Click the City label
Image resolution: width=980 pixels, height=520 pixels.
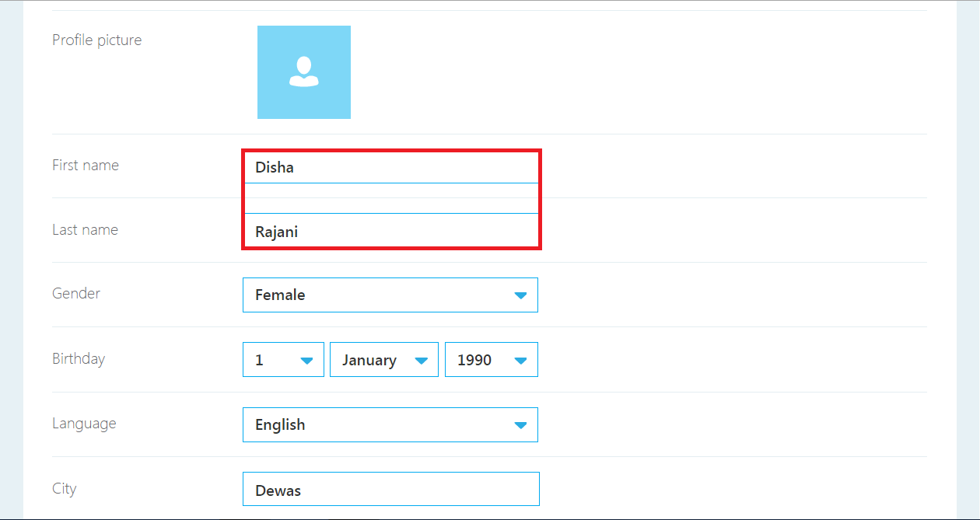[65, 489]
